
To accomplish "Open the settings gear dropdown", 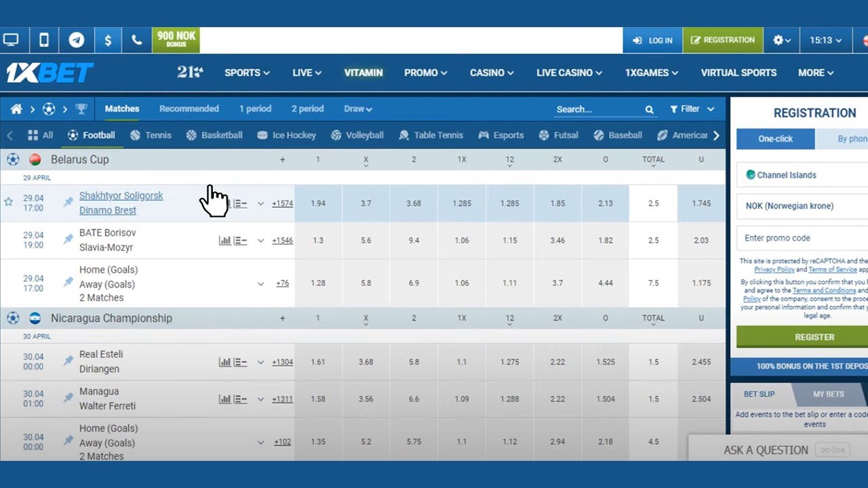I will (x=782, y=40).
